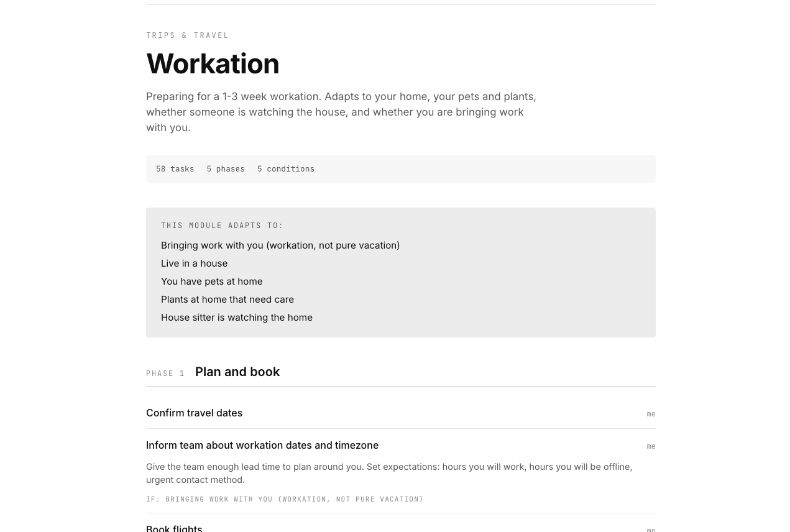790x532 pixels.
Task: Click the Phase 1 label
Action: 165,374
